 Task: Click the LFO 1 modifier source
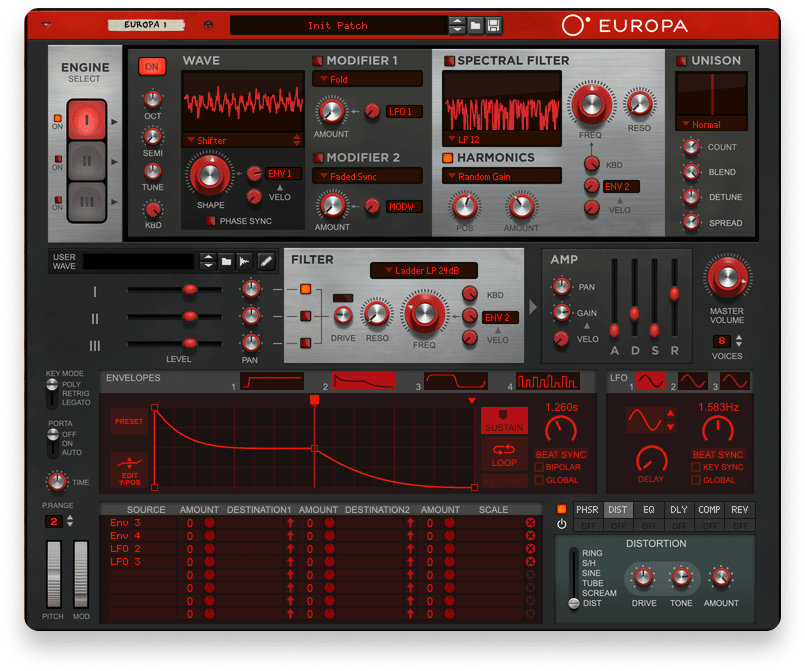click(404, 111)
